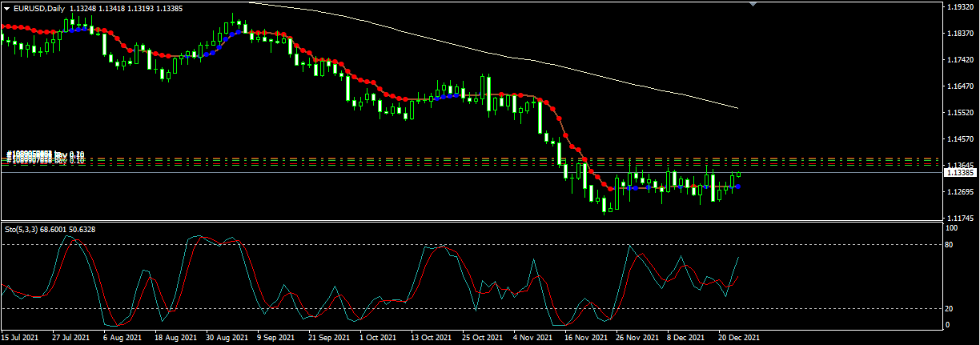Click the 1.19320 price axis label

point(960,7)
